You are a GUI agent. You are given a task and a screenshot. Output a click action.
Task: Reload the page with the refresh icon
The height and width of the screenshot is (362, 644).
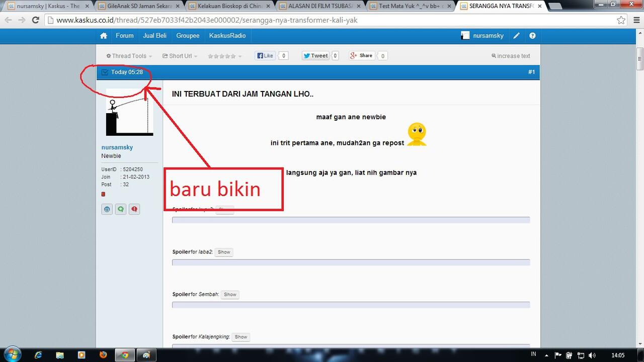point(35,20)
